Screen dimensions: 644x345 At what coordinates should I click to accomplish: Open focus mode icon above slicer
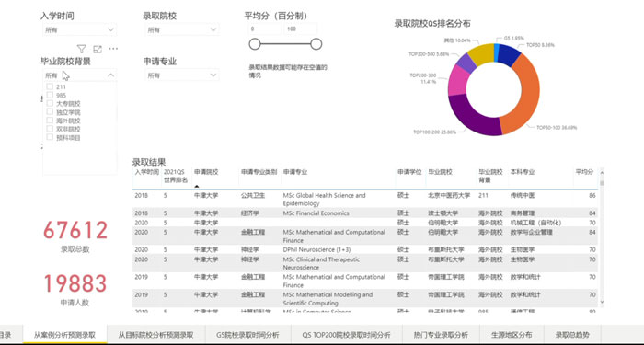click(x=98, y=50)
